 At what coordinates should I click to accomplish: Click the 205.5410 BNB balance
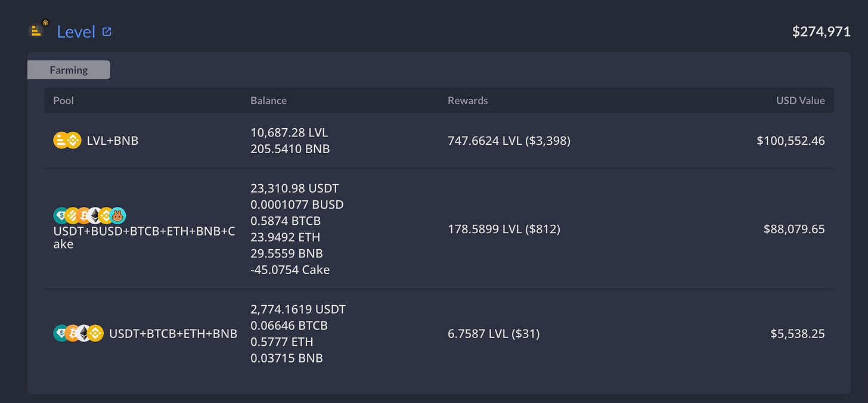point(290,149)
